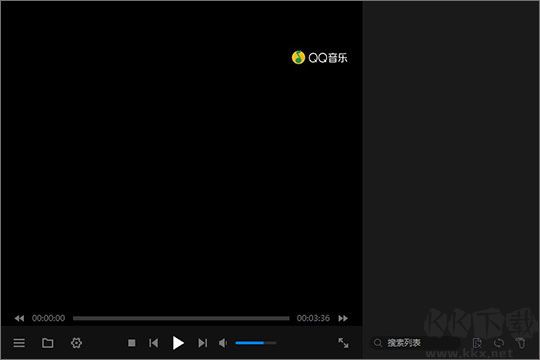Clear playlist with the trash icon
Screen dimensions: 540x360
521,343
